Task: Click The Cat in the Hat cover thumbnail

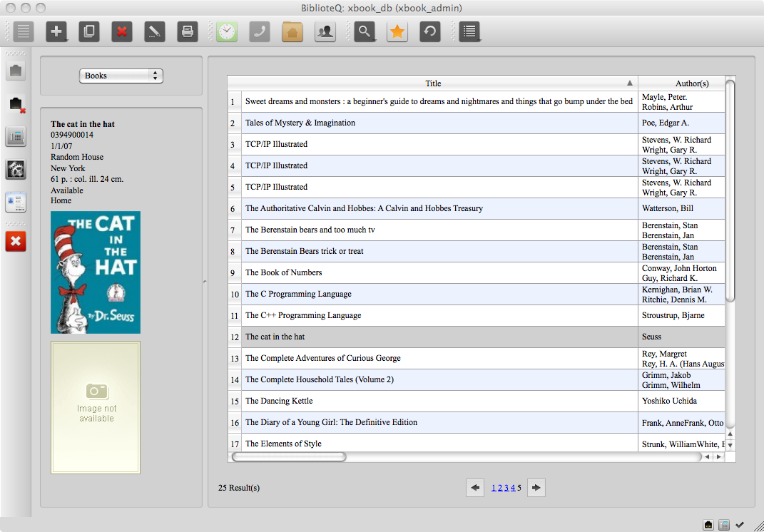Action: [96, 272]
